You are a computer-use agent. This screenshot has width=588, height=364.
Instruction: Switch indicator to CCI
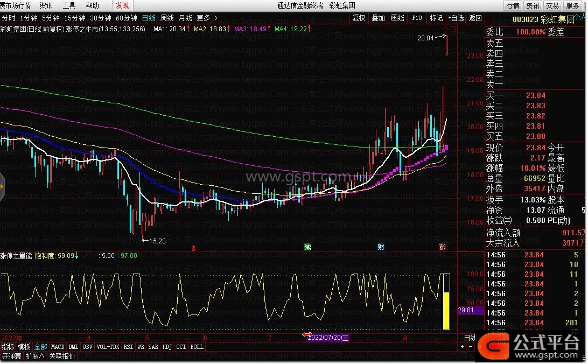[x=181, y=347]
